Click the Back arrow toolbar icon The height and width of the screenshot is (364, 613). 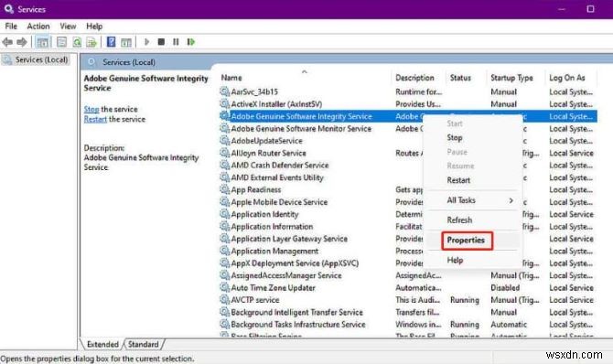pos(7,42)
